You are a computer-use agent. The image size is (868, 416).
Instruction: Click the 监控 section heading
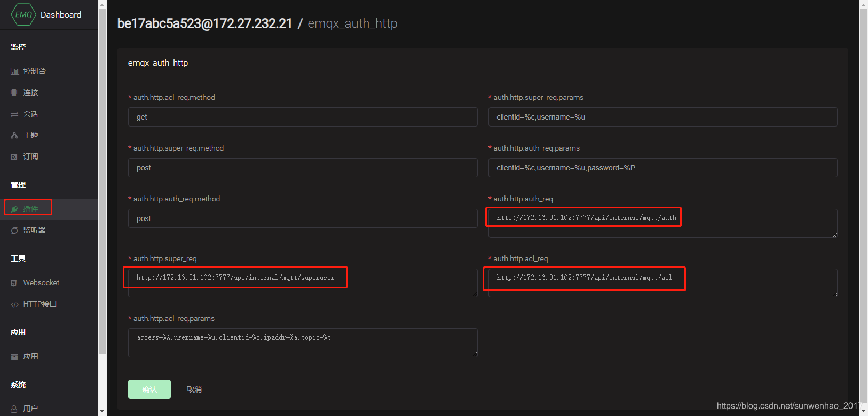pyautogui.click(x=18, y=47)
